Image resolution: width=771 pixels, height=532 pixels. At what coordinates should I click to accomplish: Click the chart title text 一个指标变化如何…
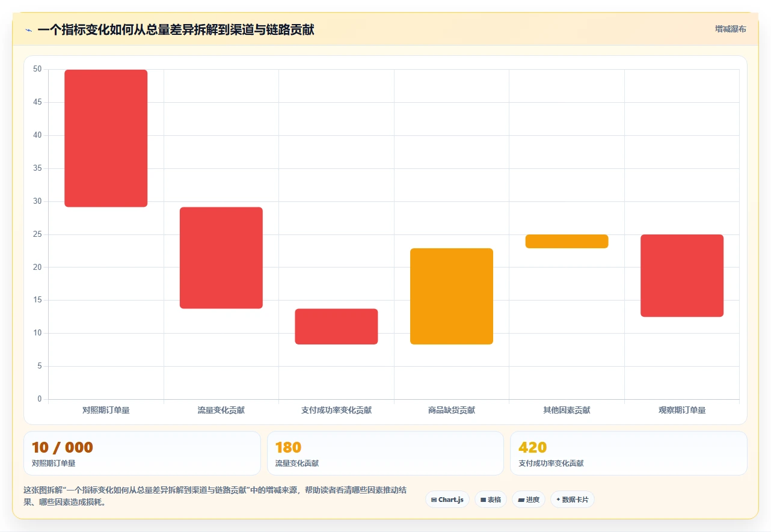176,29
